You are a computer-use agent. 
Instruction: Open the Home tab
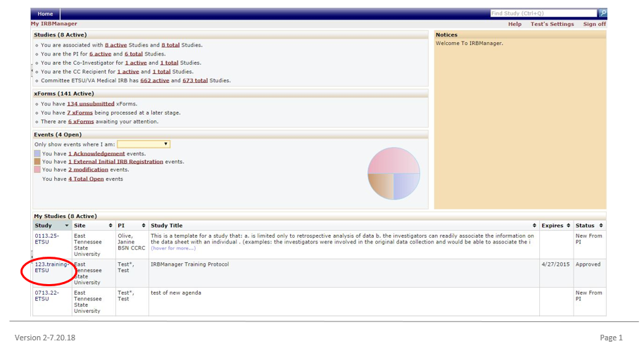coord(45,13)
